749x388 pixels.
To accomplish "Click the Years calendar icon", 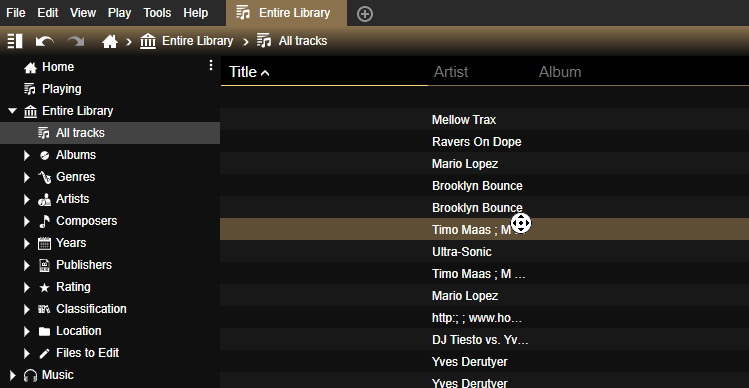I will 44,243.
